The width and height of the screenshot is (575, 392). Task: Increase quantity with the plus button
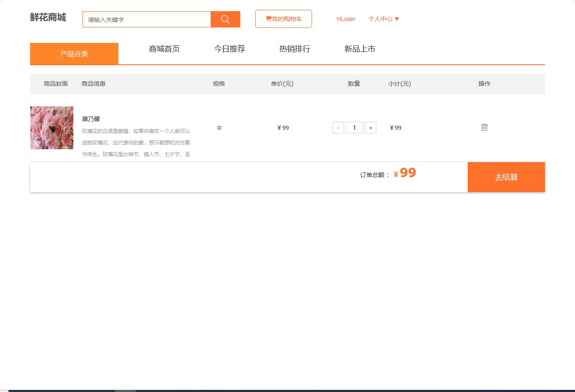click(370, 128)
